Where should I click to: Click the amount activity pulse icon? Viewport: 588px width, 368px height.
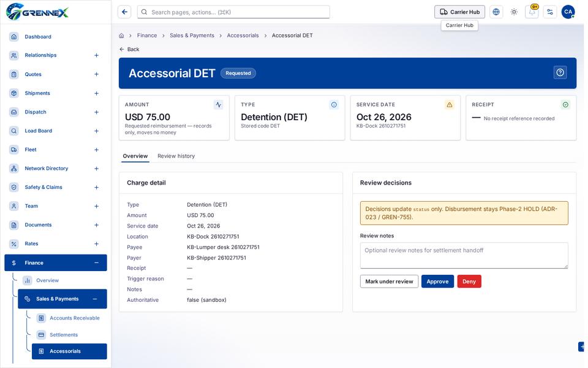pyautogui.click(x=218, y=105)
